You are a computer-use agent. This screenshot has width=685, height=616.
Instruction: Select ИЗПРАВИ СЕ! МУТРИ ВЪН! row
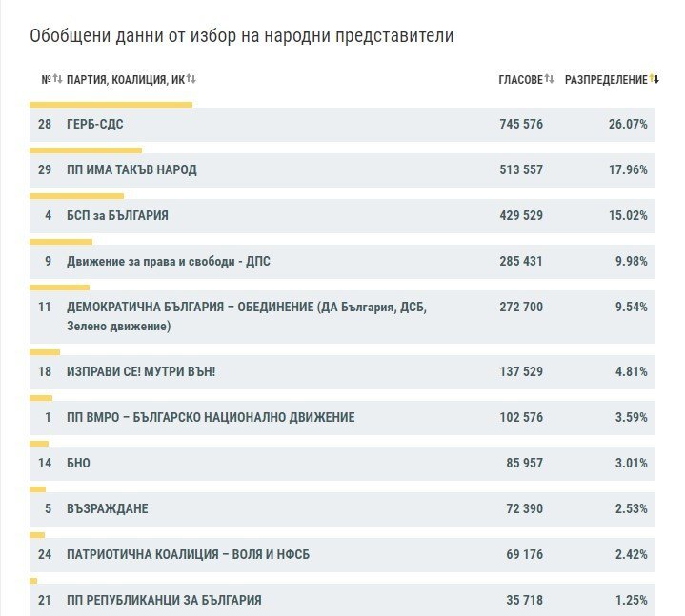pos(343,372)
